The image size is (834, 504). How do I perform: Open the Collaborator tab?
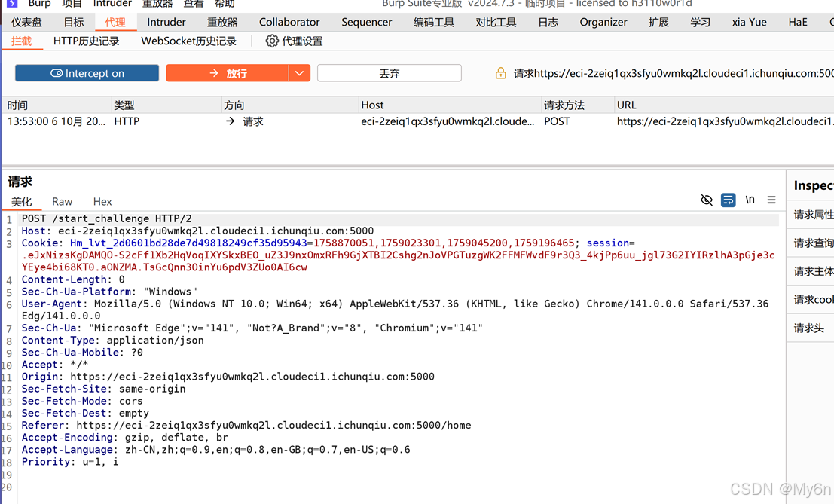289,22
